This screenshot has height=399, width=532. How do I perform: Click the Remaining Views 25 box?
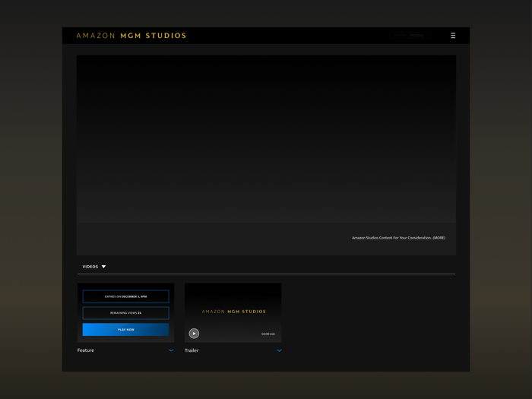126,313
